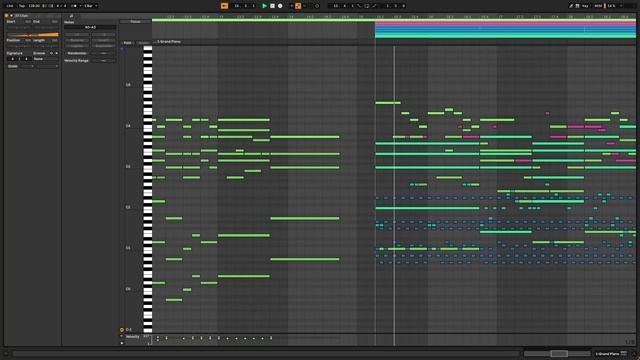Click the Velocity lane label
Viewport: 640px width, 360px height.
132,337
